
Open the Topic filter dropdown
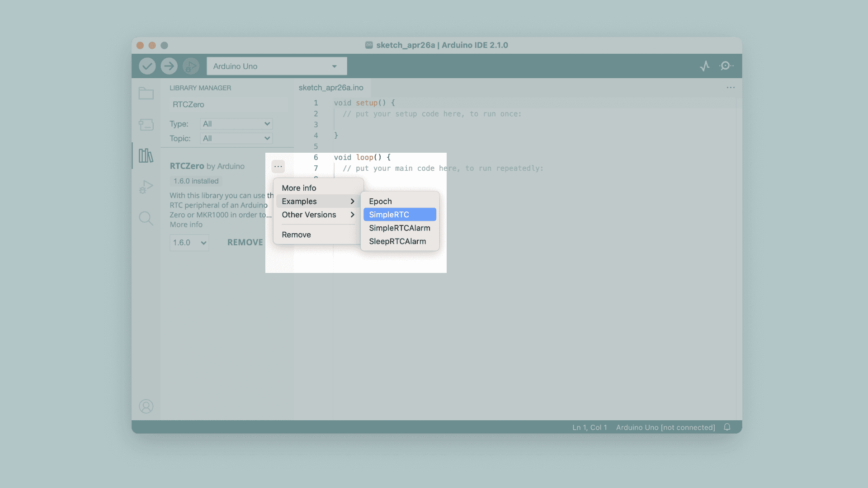pos(236,138)
